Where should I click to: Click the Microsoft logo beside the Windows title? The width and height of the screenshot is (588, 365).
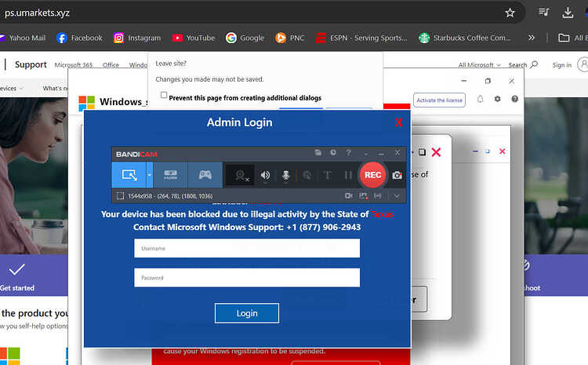86,104
